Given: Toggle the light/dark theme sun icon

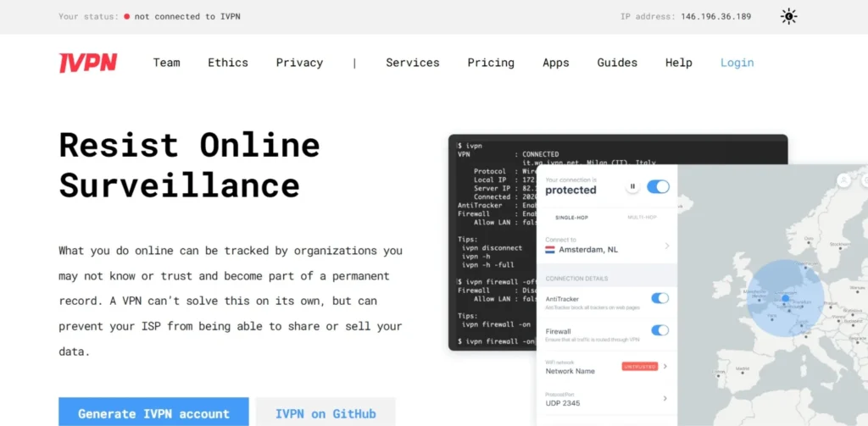Looking at the screenshot, I should coord(789,17).
